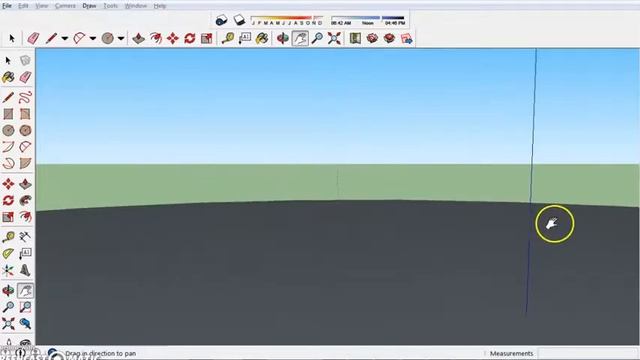Expand the Arc tool dropdown arrow
Image resolution: width=640 pixels, height=360 pixels.
pyautogui.click(x=93, y=38)
